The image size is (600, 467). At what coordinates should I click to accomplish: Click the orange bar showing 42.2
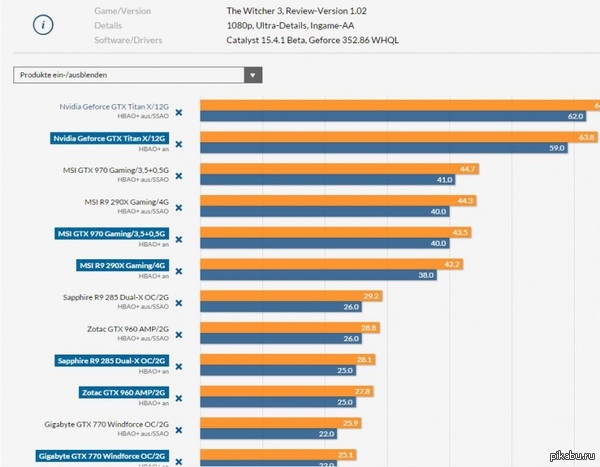click(332, 264)
